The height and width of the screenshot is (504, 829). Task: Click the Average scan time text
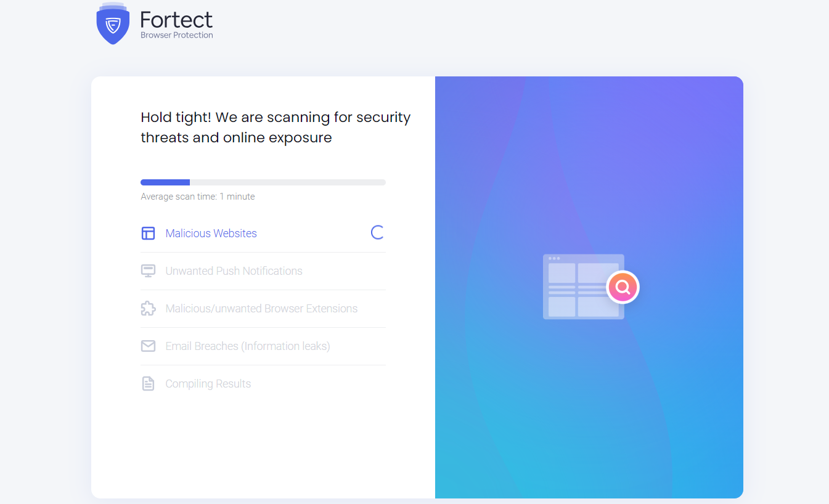198,197
